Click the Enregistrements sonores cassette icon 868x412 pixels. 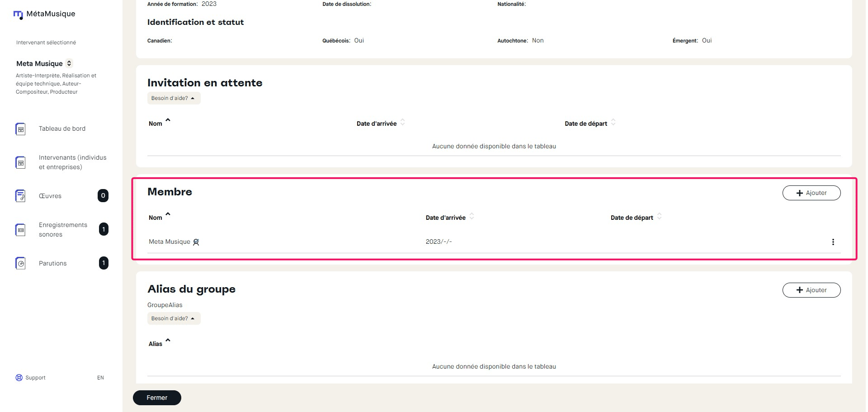20,230
